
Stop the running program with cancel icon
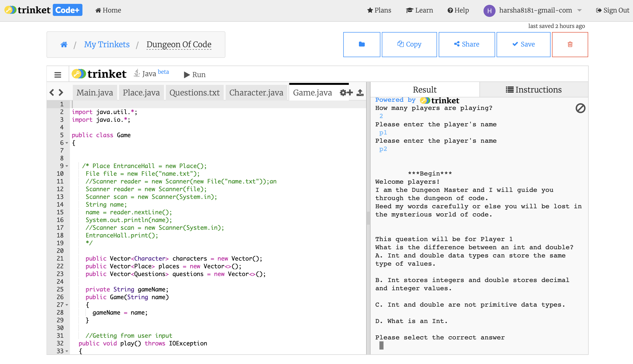(x=580, y=108)
